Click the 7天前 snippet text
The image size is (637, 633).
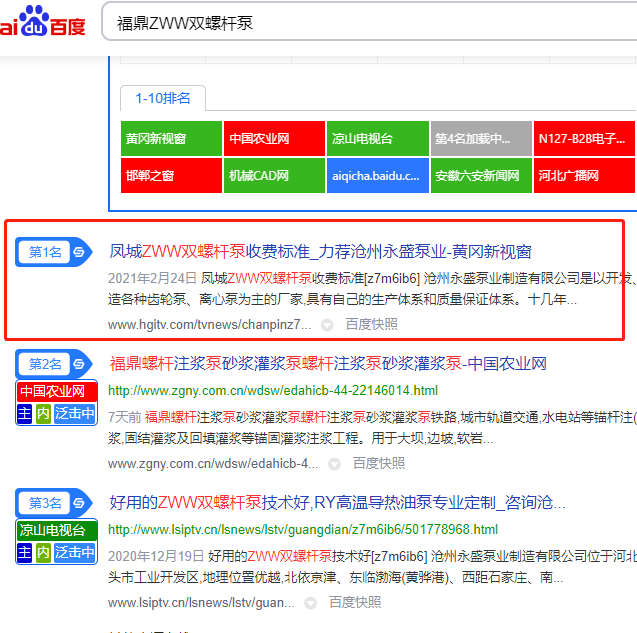pyautogui.click(x=124, y=417)
